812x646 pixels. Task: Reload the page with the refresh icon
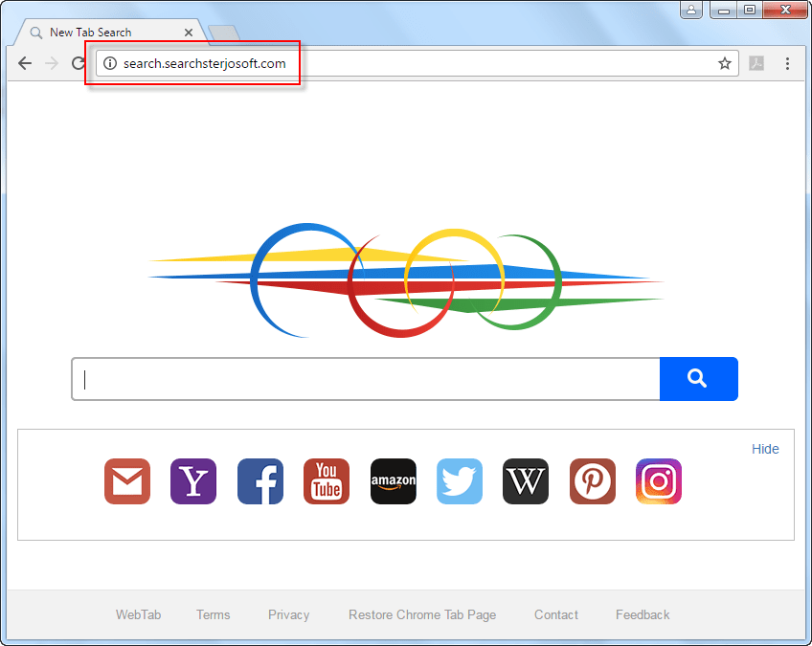79,63
